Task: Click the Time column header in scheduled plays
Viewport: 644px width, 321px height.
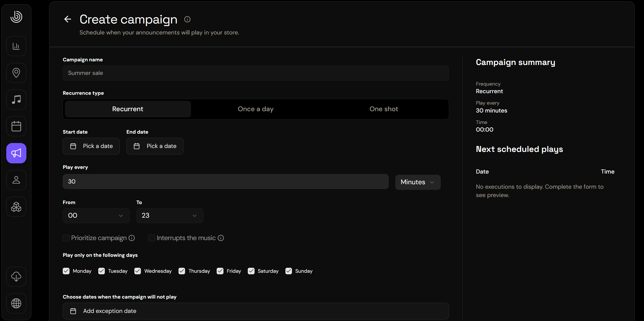Action: point(608,172)
